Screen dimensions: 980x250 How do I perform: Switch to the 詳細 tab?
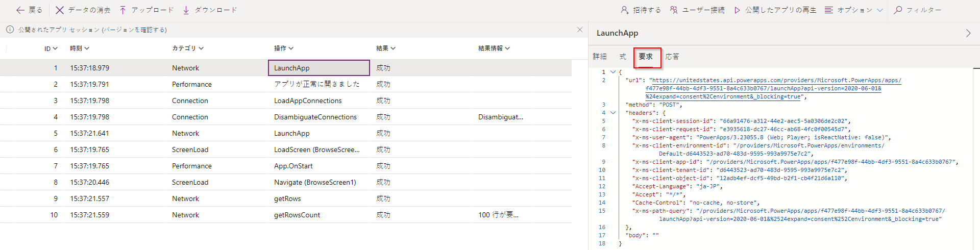(x=600, y=57)
